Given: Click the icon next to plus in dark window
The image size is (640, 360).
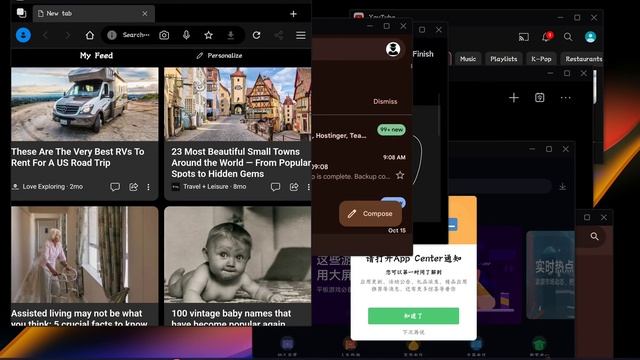Looking at the screenshot, I should [x=540, y=98].
